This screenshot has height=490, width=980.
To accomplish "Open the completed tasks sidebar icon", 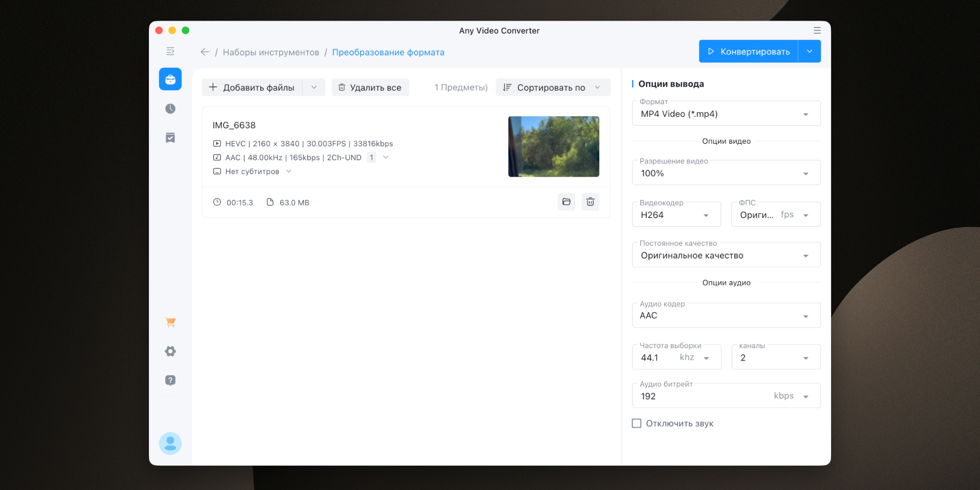I will click(x=170, y=138).
